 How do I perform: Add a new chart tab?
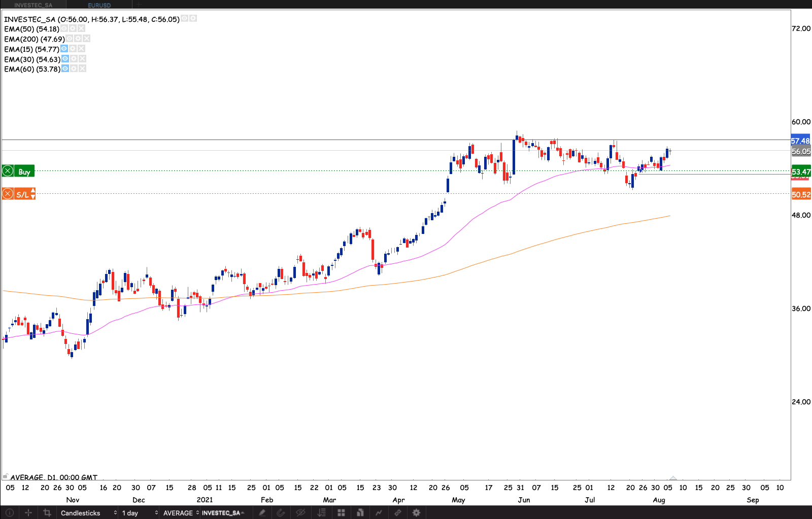click(x=139, y=5)
